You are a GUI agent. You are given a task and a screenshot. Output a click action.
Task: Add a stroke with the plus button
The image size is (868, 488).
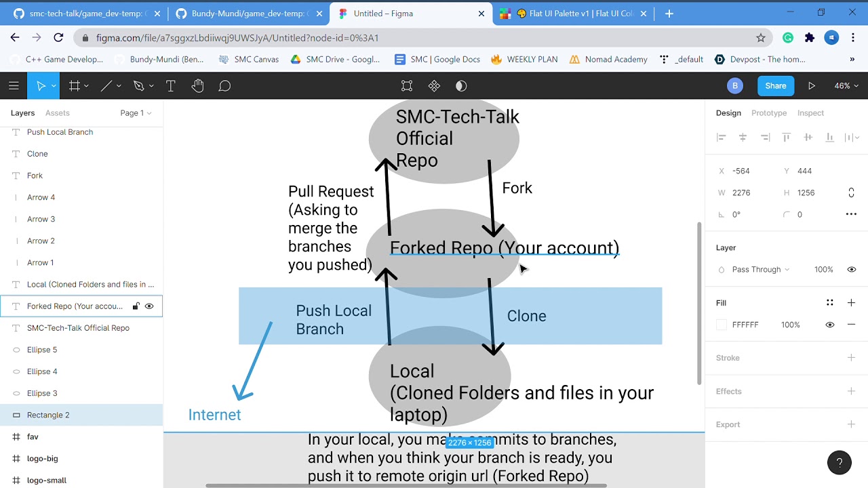click(851, 358)
